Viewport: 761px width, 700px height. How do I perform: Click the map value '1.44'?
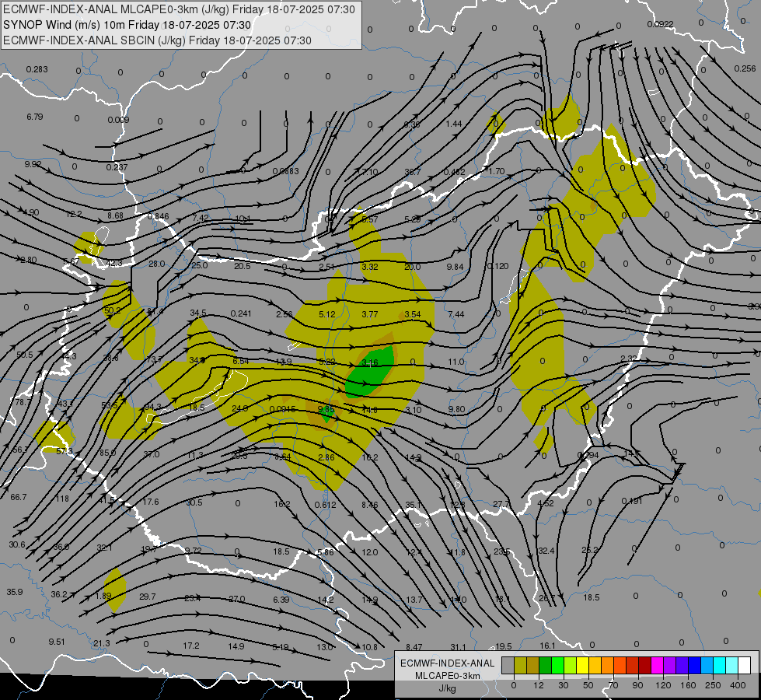tap(454, 124)
